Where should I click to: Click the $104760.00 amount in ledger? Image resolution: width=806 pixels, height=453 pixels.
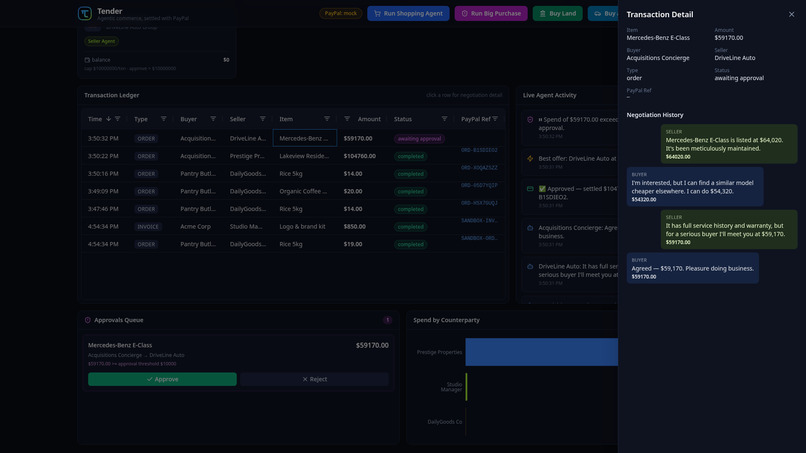tap(359, 156)
